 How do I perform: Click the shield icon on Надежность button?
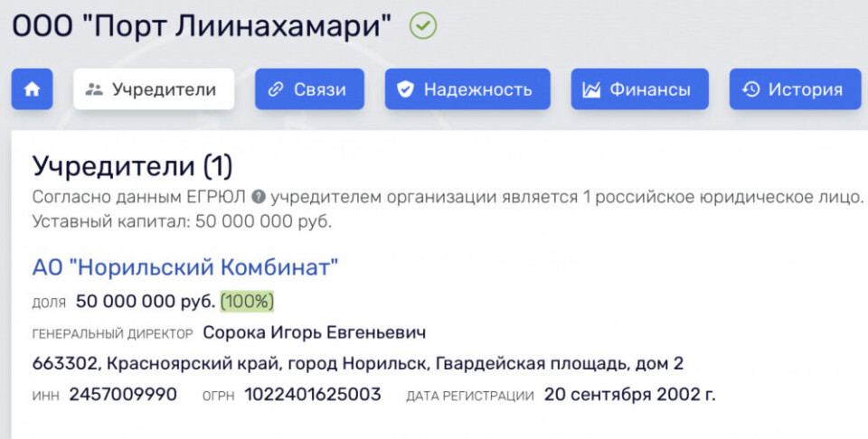point(406,89)
